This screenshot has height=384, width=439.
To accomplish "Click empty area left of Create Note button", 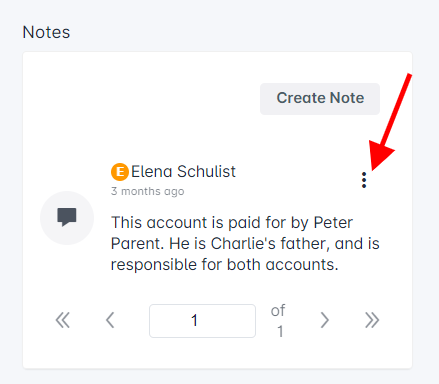I will [140, 99].
